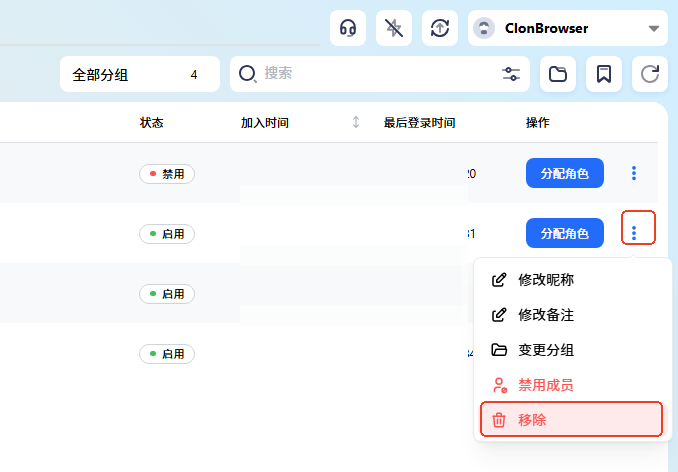Click the 禁用 status badge

[x=167, y=174]
